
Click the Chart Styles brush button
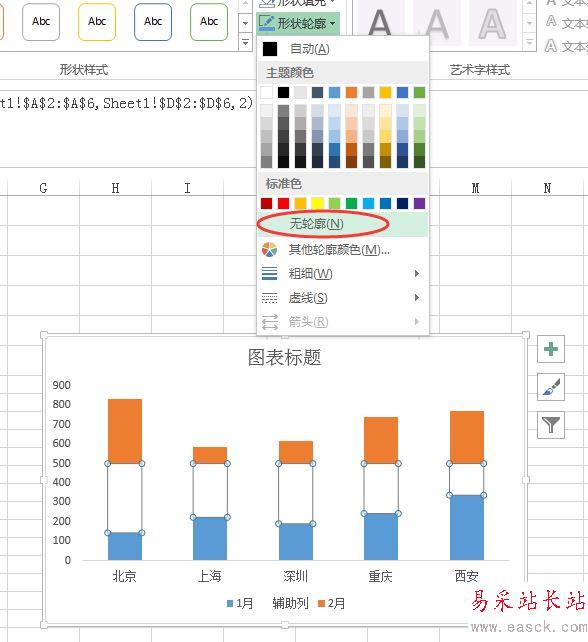tap(551, 387)
